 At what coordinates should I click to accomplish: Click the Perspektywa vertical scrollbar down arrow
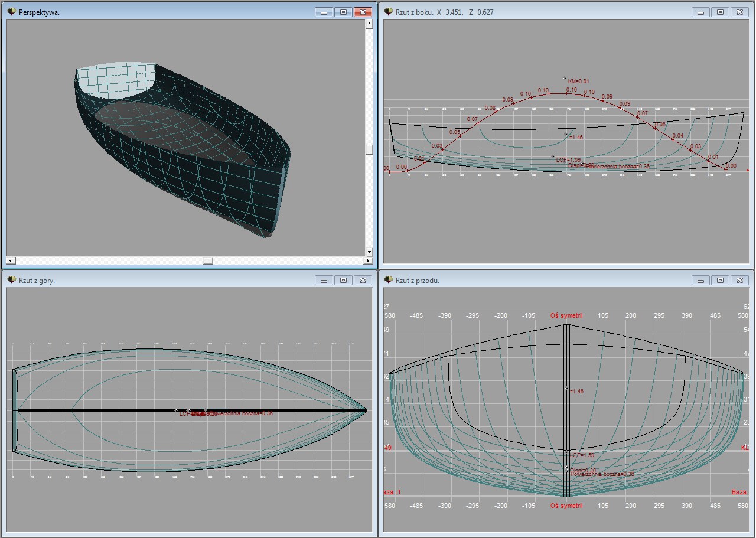(x=369, y=252)
